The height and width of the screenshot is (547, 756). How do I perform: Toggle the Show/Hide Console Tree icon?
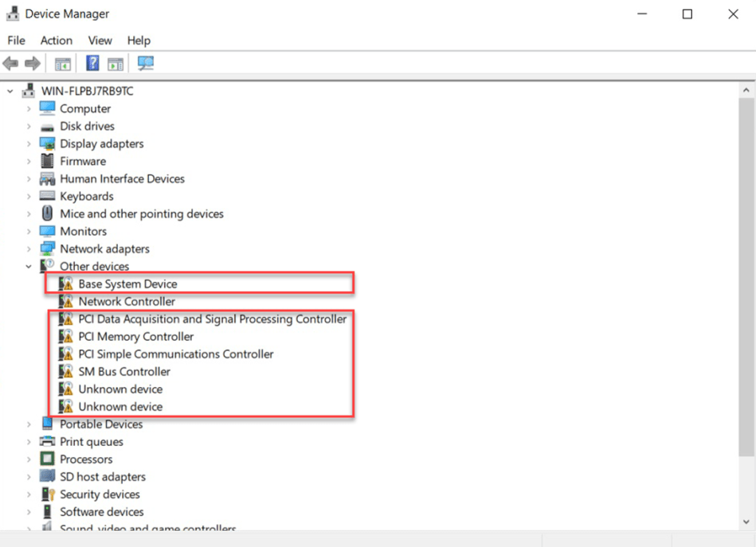click(62, 63)
